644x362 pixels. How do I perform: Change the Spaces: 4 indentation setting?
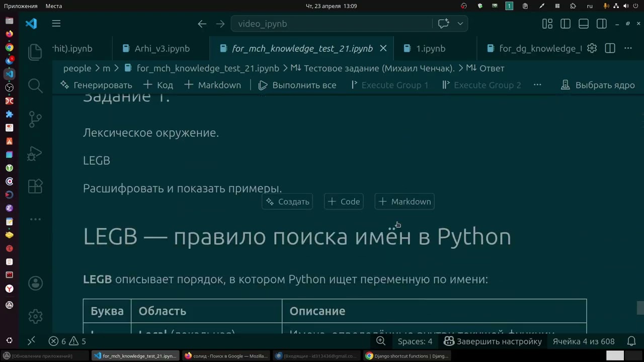[x=415, y=341]
